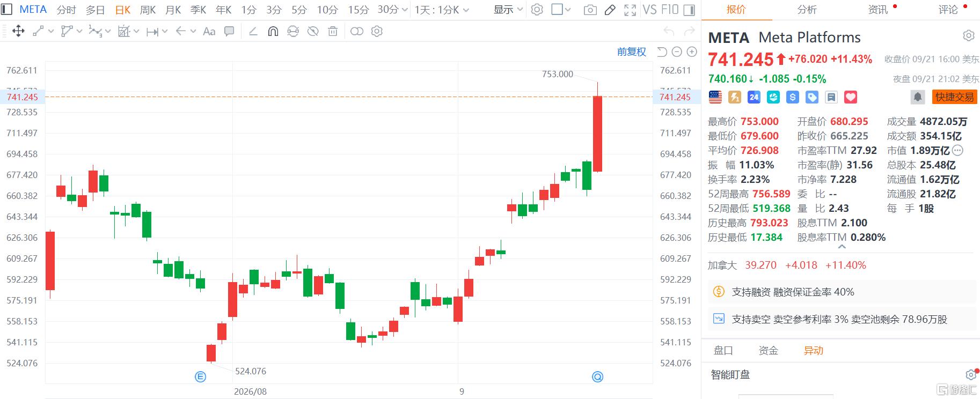Image resolution: width=980 pixels, height=399 pixels.
Task: Click the US flag market icon
Action: pyautogui.click(x=715, y=97)
